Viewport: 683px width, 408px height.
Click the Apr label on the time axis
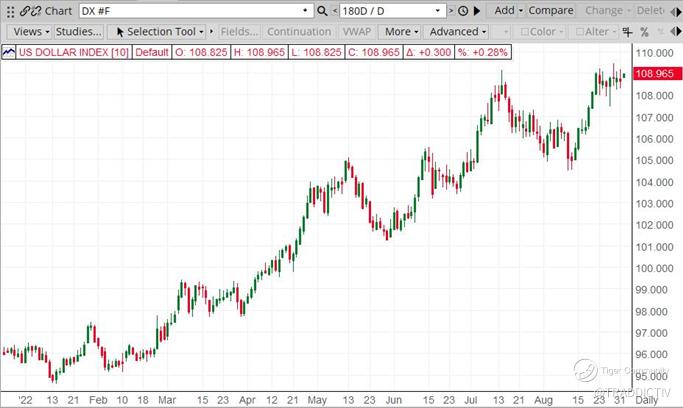247,400
